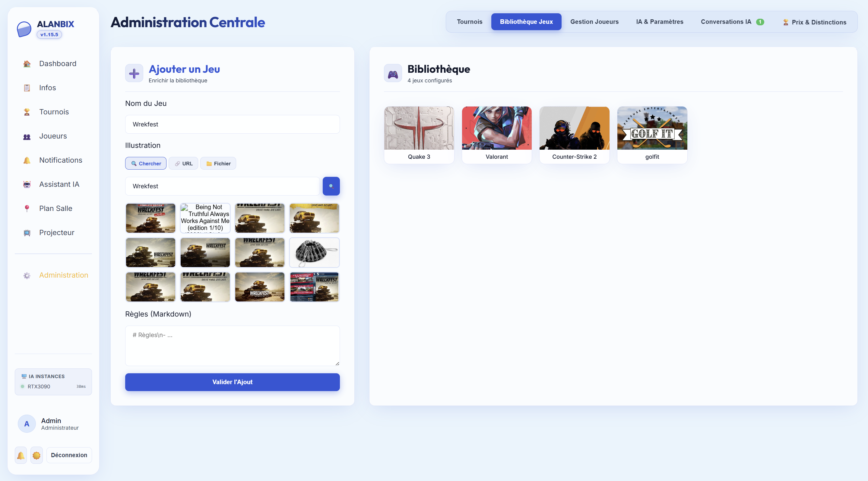The height and width of the screenshot is (481, 868).
Task: Select the Wreckfest Complete Edition thumbnail
Action: (150, 218)
